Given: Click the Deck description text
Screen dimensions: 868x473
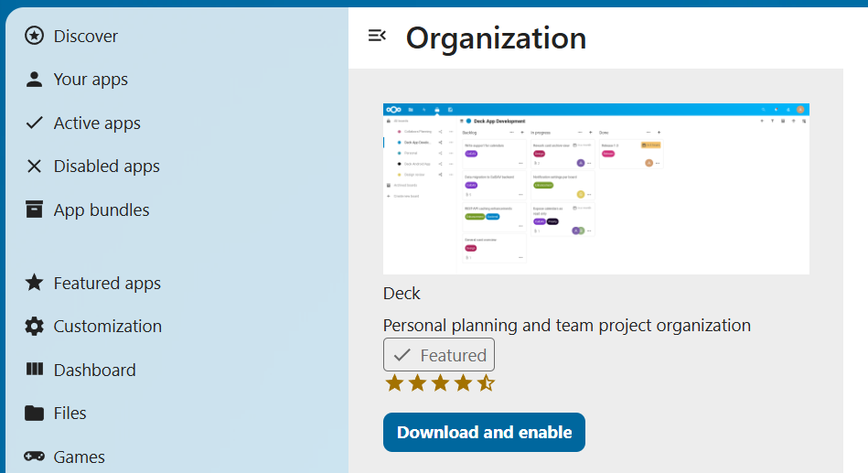Looking at the screenshot, I should pos(566,326).
